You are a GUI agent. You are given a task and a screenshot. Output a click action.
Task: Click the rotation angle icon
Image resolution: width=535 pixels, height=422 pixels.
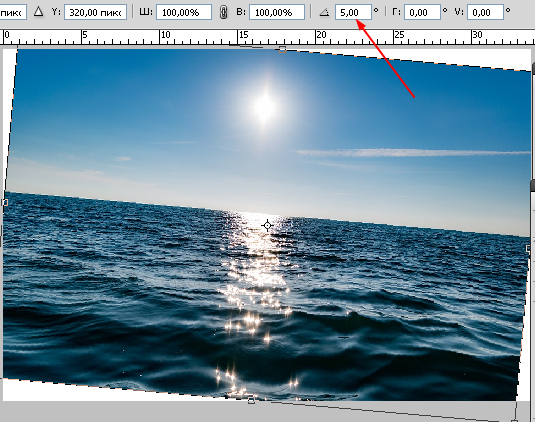[x=324, y=13]
